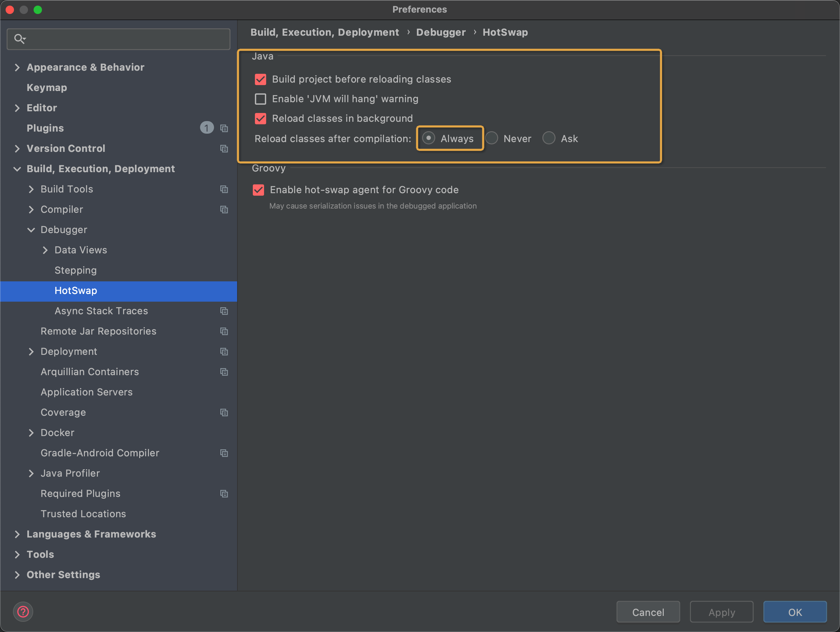Click the Cancel button
The width and height of the screenshot is (840, 632).
[x=648, y=612]
